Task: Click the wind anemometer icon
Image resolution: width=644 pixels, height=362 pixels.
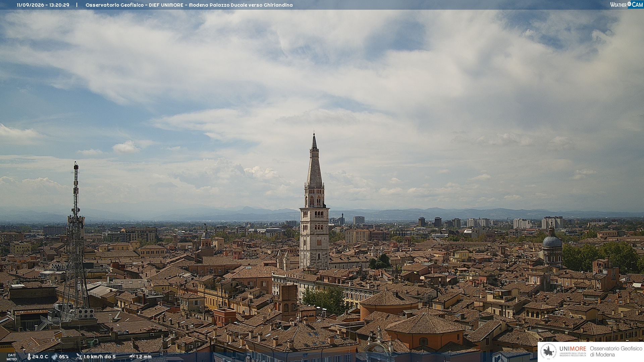Action: tap(79, 357)
